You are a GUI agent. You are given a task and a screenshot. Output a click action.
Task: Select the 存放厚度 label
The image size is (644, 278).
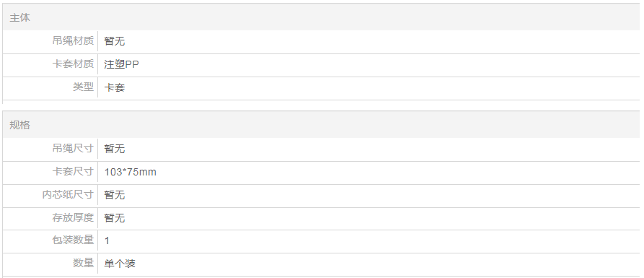[x=73, y=217]
